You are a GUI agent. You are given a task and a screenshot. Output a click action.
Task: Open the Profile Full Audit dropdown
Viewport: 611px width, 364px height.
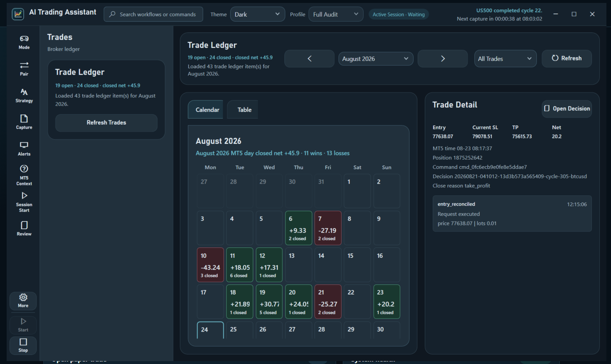(336, 14)
